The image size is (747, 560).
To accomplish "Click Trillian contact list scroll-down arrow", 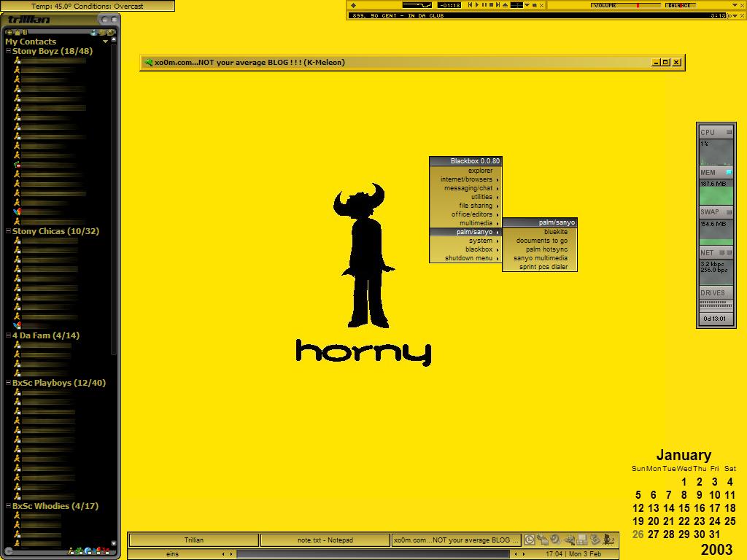I will pyautogui.click(x=113, y=543).
